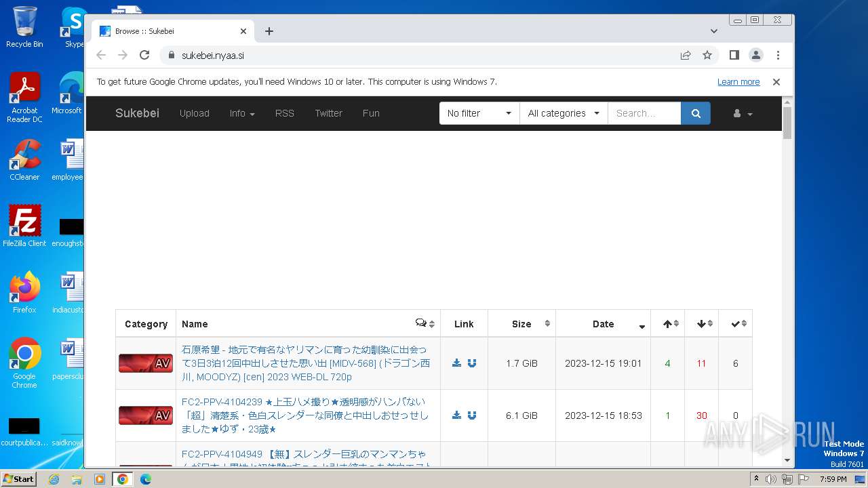Open the Chrome profile avatar menu

756,56
